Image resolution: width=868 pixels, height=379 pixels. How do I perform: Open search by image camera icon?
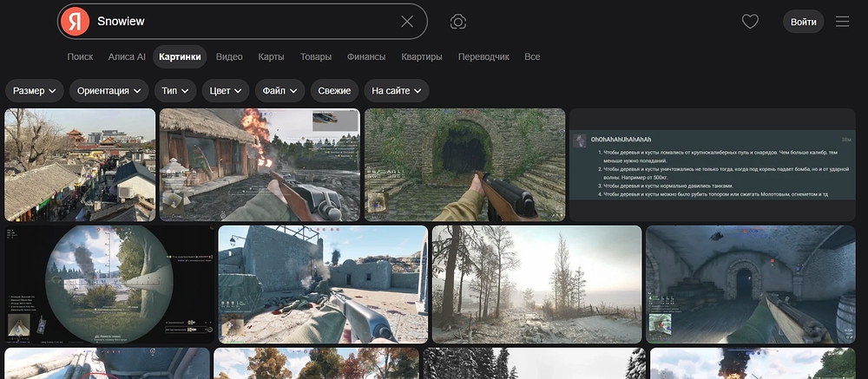457,22
